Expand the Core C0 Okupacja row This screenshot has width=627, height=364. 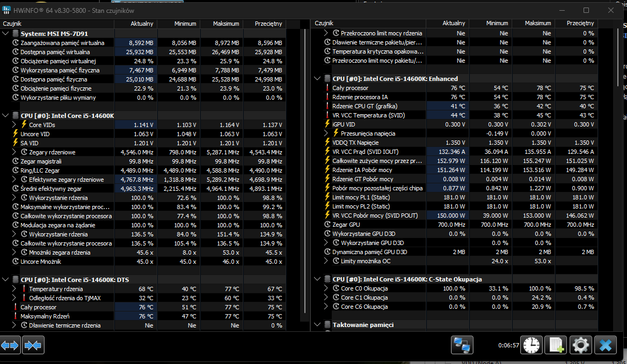326,288
